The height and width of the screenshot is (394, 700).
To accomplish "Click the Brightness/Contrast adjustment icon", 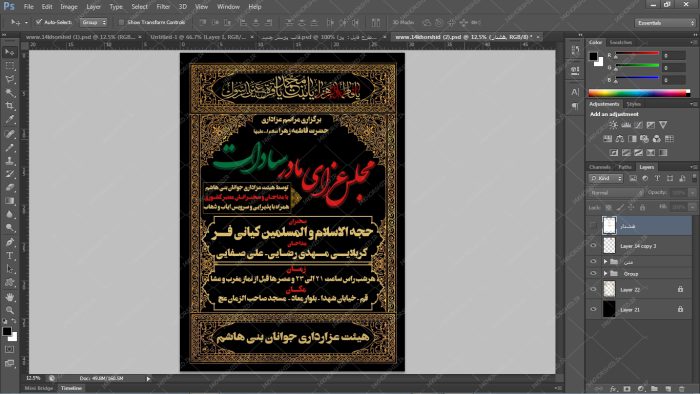I will coord(613,125).
